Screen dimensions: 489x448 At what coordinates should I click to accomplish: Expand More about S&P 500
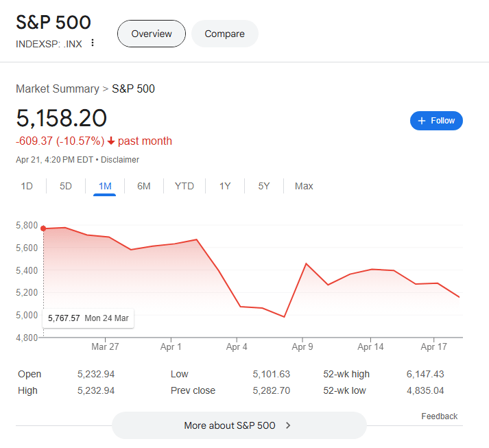click(x=230, y=425)
